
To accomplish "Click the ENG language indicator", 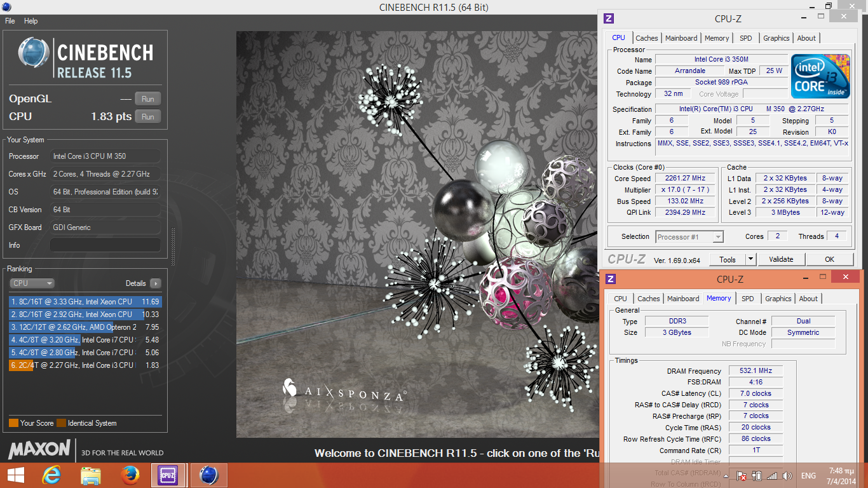I will 808,476.
